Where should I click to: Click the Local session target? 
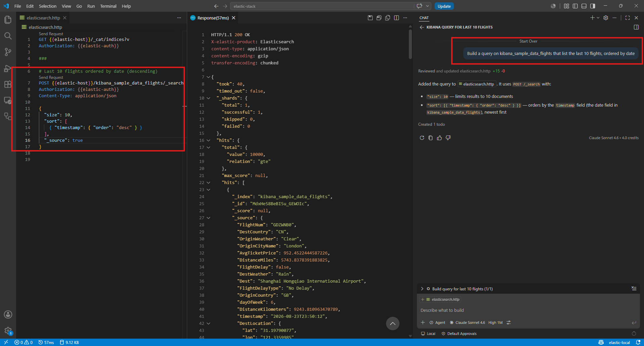(428, 334)
